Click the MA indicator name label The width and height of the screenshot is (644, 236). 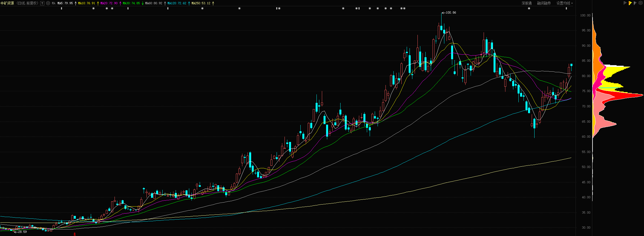tap(54, 3)
